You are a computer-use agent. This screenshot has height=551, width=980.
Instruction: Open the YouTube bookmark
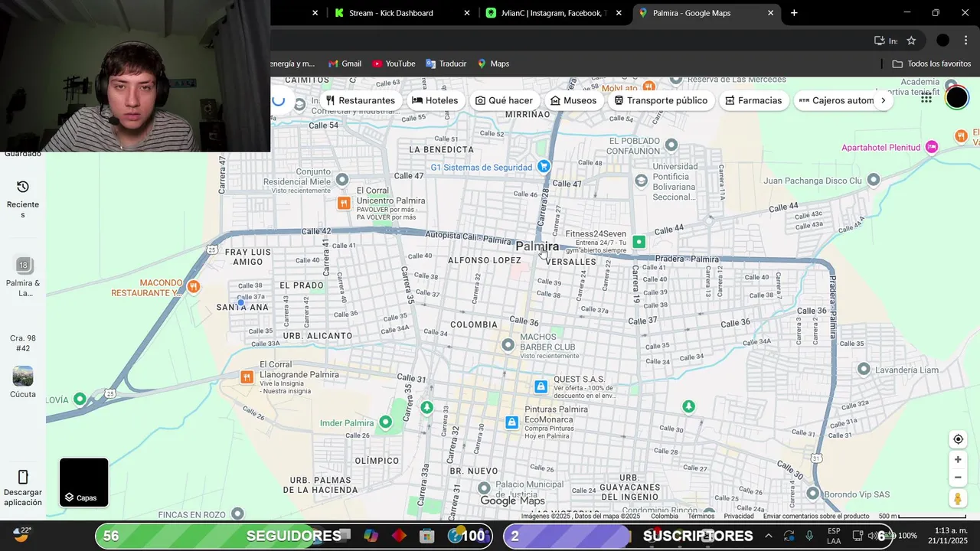[x=394, y=64]
